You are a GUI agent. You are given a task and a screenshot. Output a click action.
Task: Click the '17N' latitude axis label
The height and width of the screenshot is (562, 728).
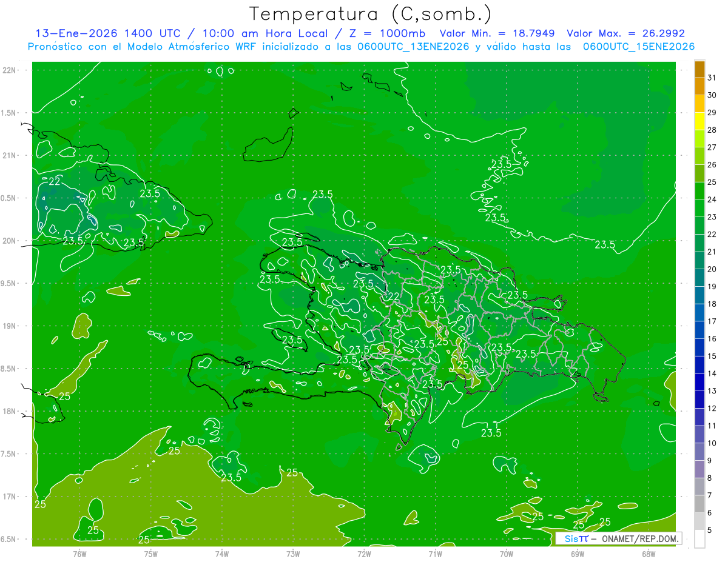pos(10,497)
